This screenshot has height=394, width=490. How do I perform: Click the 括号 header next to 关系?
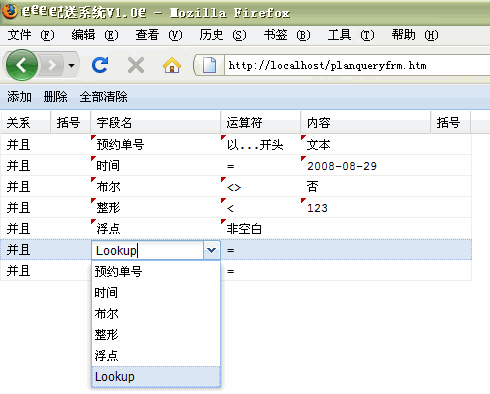tap(71, 123)
